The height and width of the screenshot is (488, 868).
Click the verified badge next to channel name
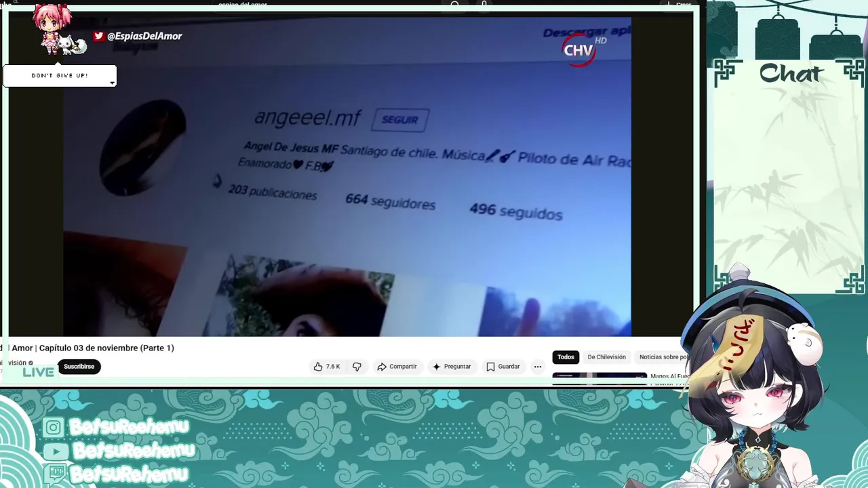click(x=31, y=363)
